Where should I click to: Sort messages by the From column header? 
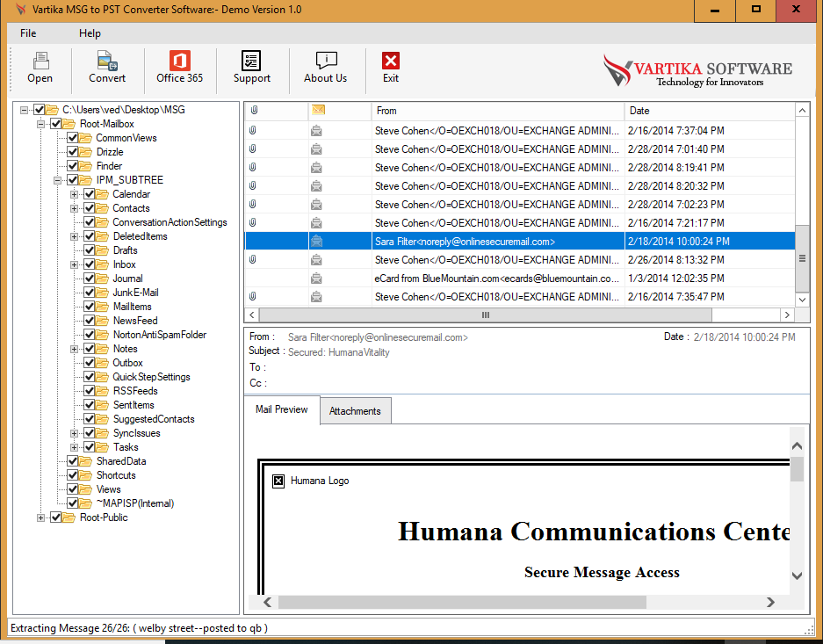coord(498,111)
